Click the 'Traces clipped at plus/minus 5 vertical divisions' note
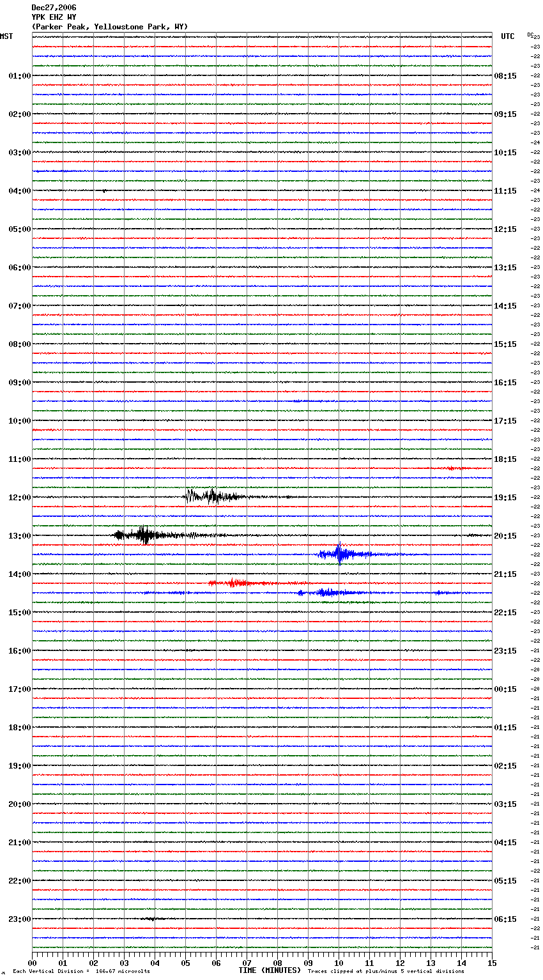Viewport: 543px width, 980px height. pos(386,972)
